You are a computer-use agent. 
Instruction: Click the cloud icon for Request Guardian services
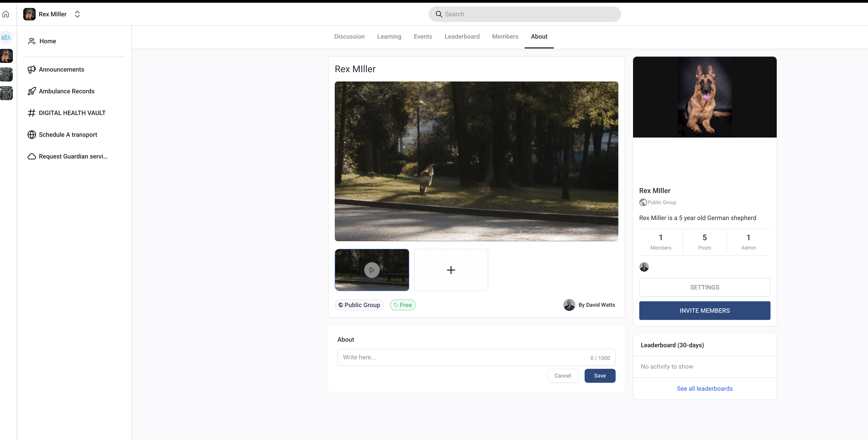32,156
